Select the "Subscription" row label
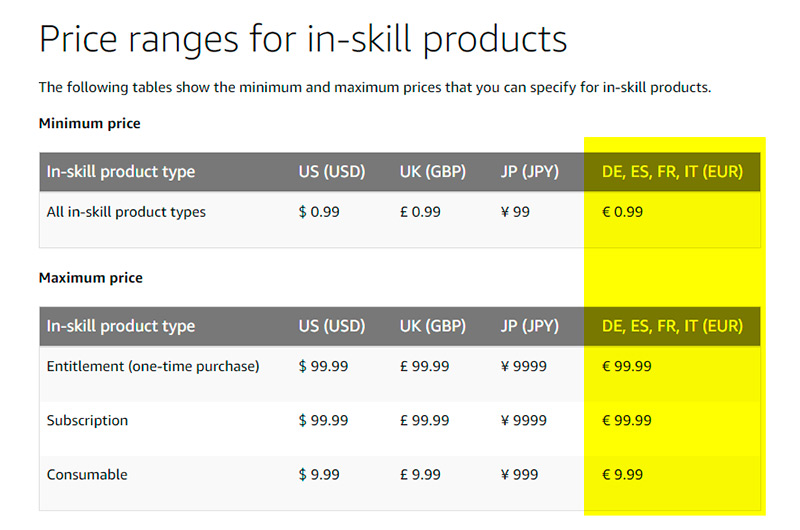The width and height of the screenshot is (800, 530). [87, 421]
